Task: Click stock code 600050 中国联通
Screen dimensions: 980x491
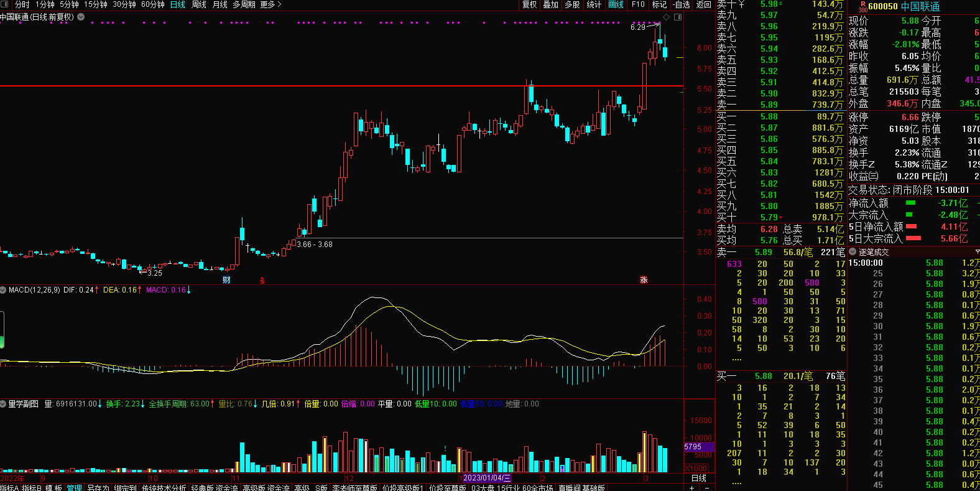Action: coord(904,7)
